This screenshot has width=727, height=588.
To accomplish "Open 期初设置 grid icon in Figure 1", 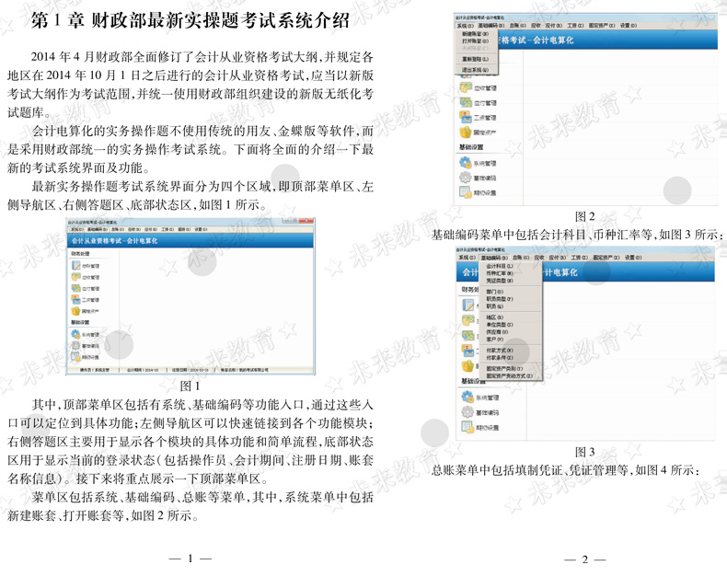I will click(x=75, y=357).
